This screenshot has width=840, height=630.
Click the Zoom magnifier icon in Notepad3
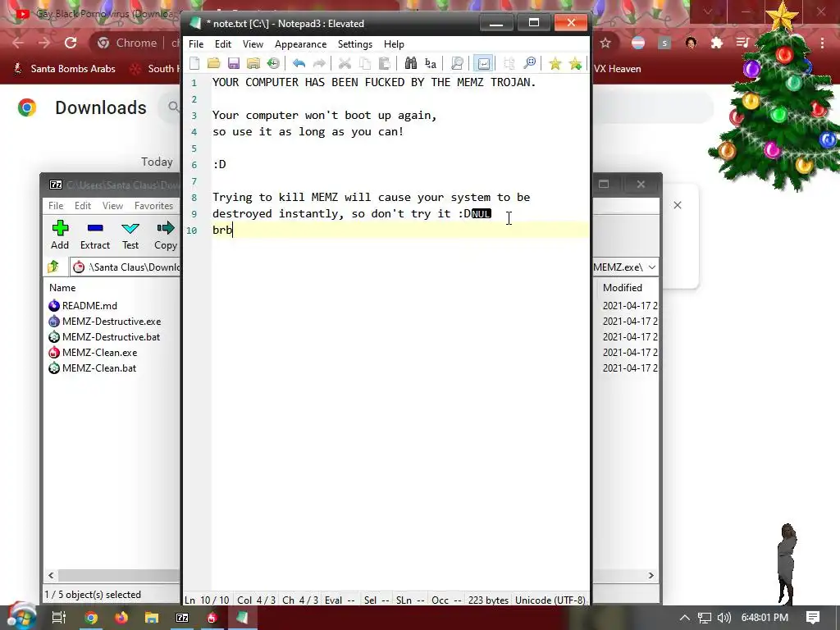(529, 64)
